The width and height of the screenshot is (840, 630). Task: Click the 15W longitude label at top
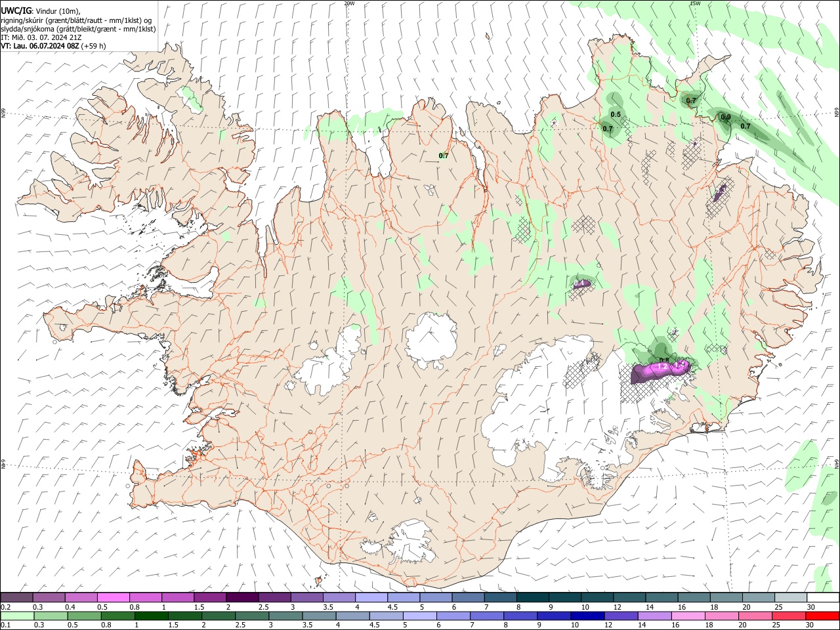pos(695,3)
